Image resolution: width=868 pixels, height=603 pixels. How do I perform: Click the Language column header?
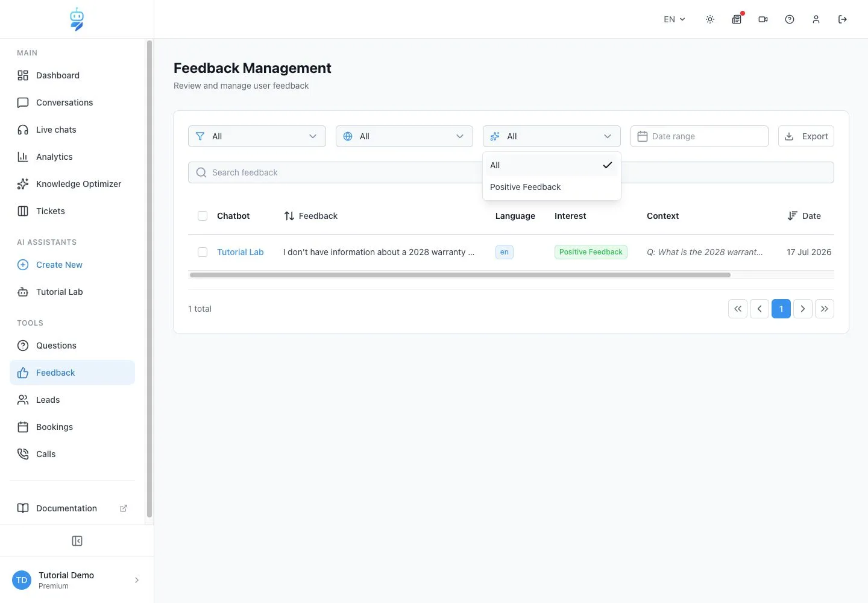515,216
